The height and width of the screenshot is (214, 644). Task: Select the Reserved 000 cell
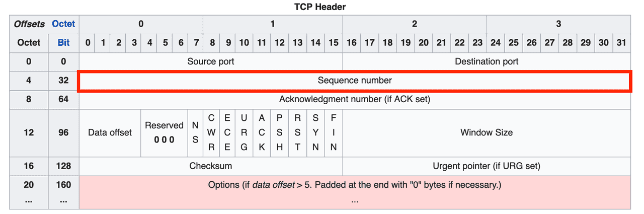(164, 133)
